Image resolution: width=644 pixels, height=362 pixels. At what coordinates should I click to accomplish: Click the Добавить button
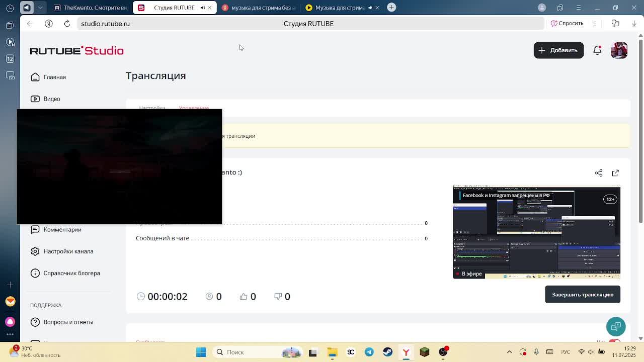point(558,50)
